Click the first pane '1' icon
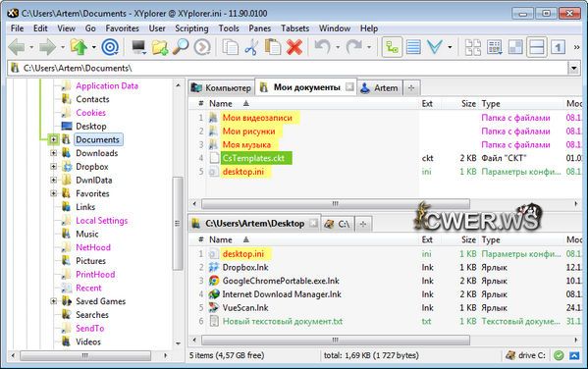This screenshot has width=588, height=369. point(558,47)
